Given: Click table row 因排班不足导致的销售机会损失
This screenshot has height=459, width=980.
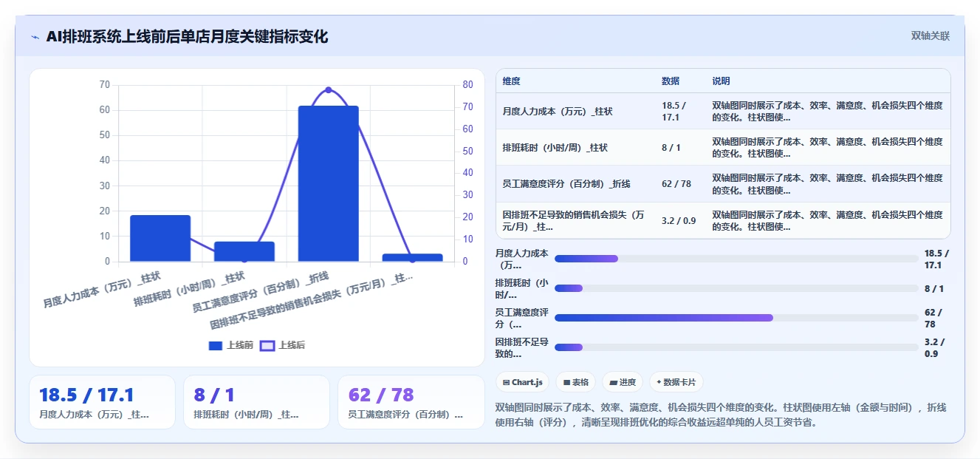Looking at the screenshot, I should [x=723, y=220].
